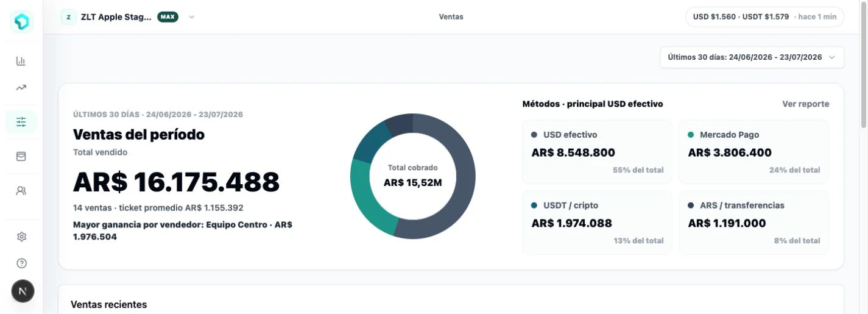Click the Ventas page title
The height and width of the screenshot is (314, 868).
point(451,17)
